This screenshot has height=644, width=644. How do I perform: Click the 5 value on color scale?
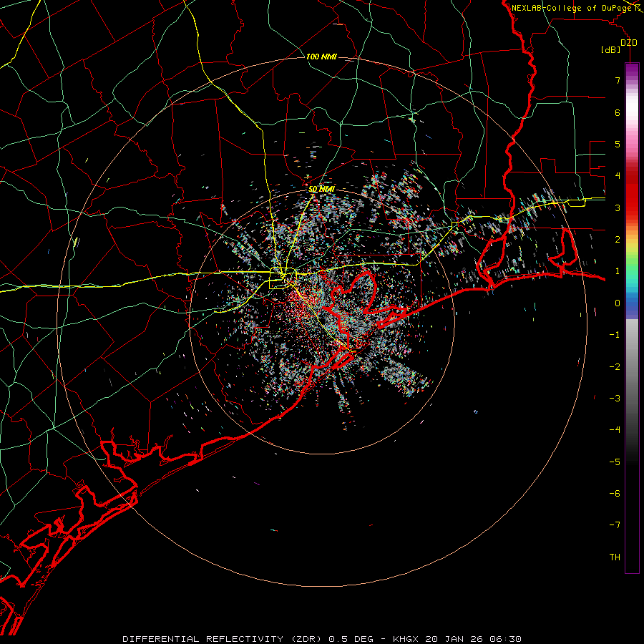tap(618, 144)
